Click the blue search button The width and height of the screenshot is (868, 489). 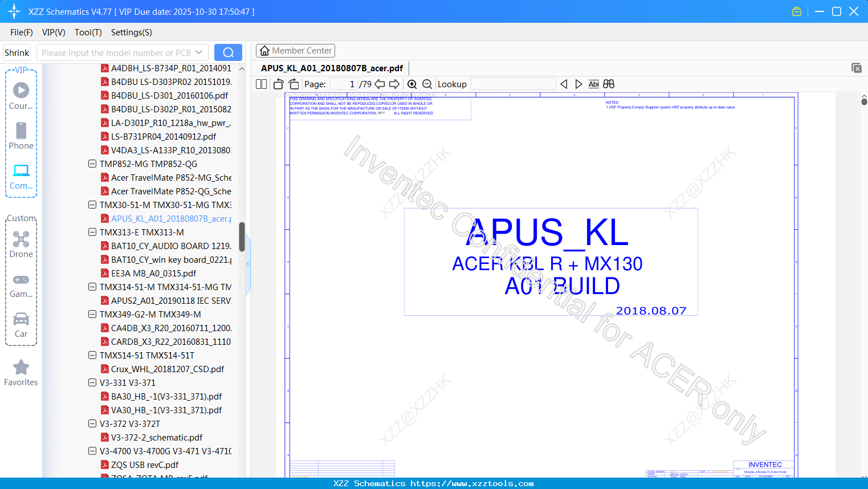228,52
